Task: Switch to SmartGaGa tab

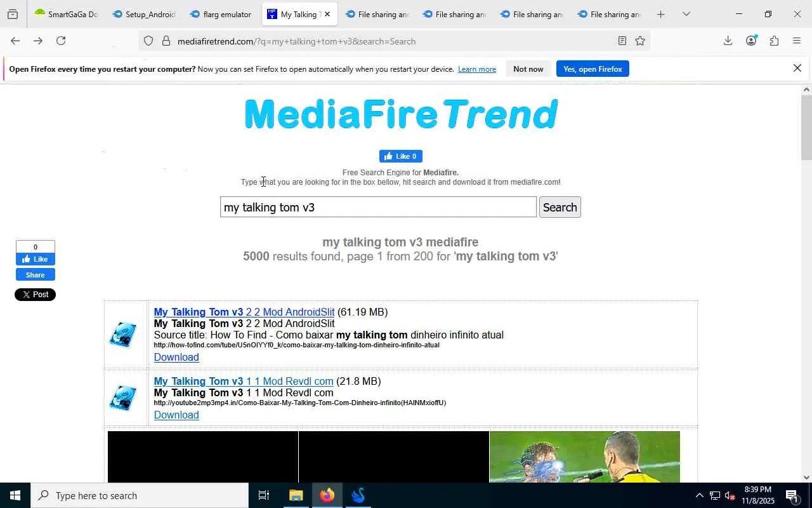Action: pyautogui.click(x=67, y=14)
